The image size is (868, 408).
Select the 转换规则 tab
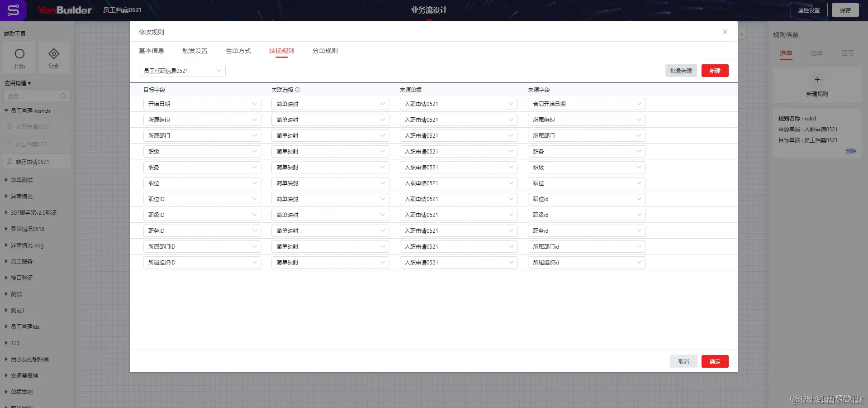(281, 51)
